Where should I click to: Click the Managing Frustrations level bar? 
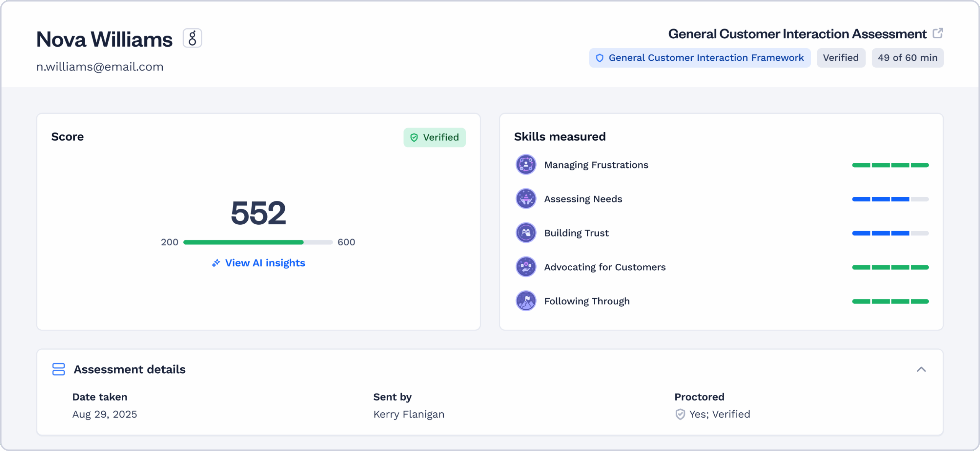(890, 165)
